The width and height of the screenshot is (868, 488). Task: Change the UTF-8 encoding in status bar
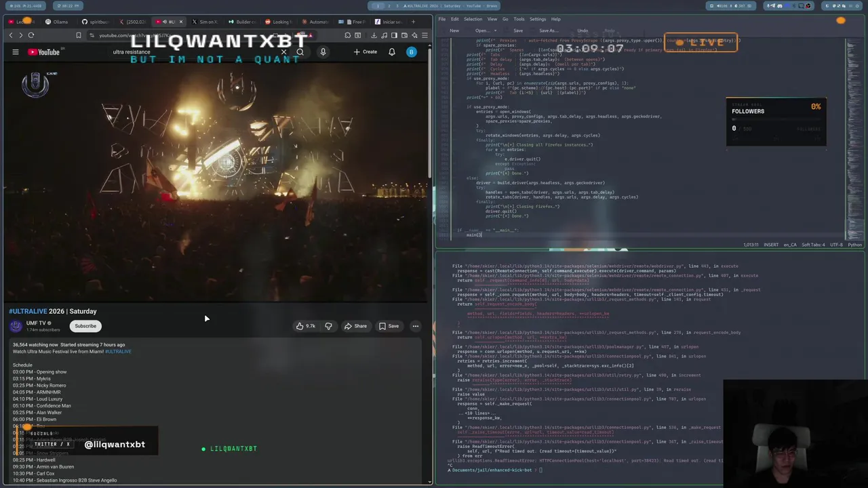click(x=835, y=245)
